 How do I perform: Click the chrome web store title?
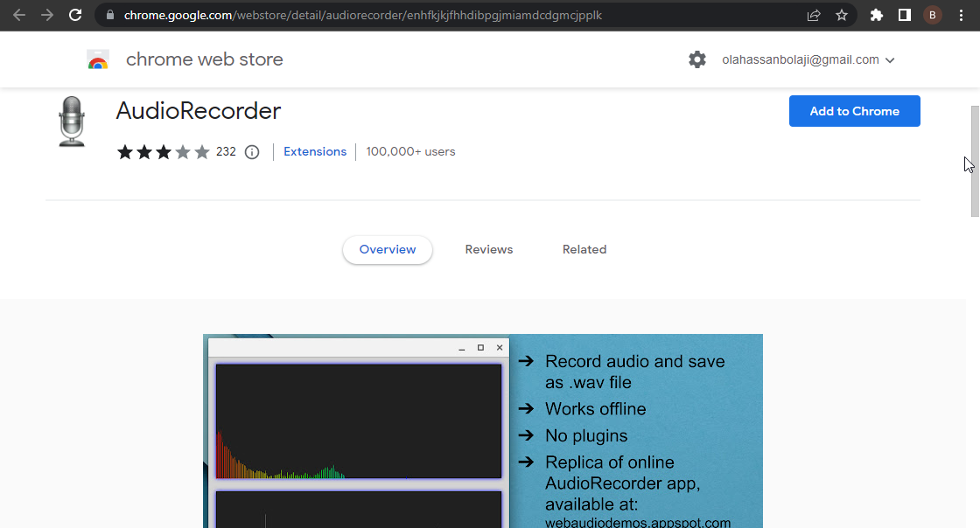(205, 59)
